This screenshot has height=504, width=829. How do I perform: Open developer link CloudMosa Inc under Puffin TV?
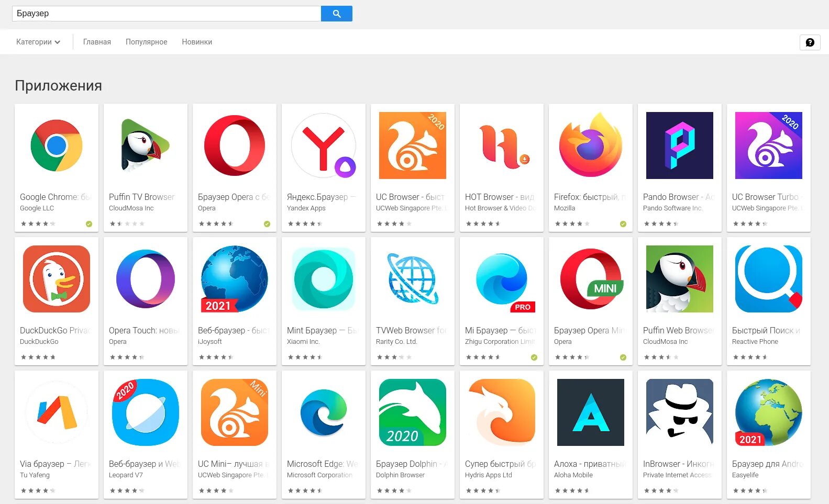(x=131, y=208)
